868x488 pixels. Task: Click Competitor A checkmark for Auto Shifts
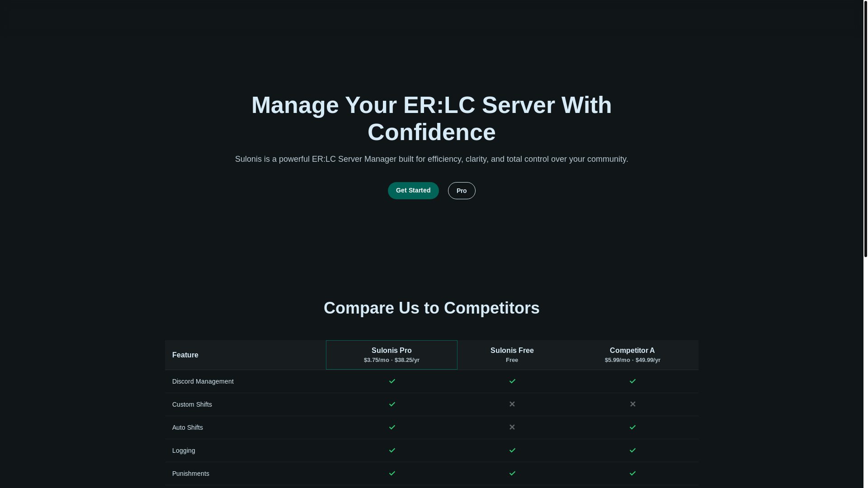click(632, 427)
